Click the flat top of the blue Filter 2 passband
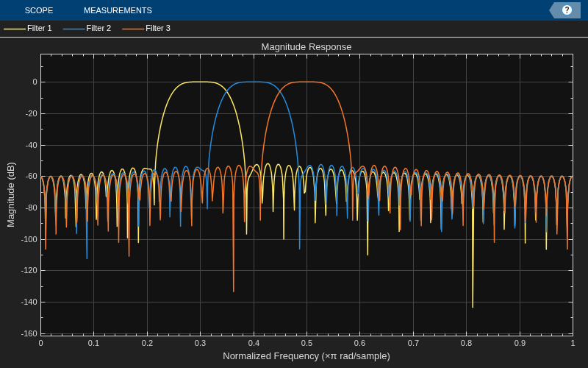This screenshot has height=368, width=588. (254, 82)
